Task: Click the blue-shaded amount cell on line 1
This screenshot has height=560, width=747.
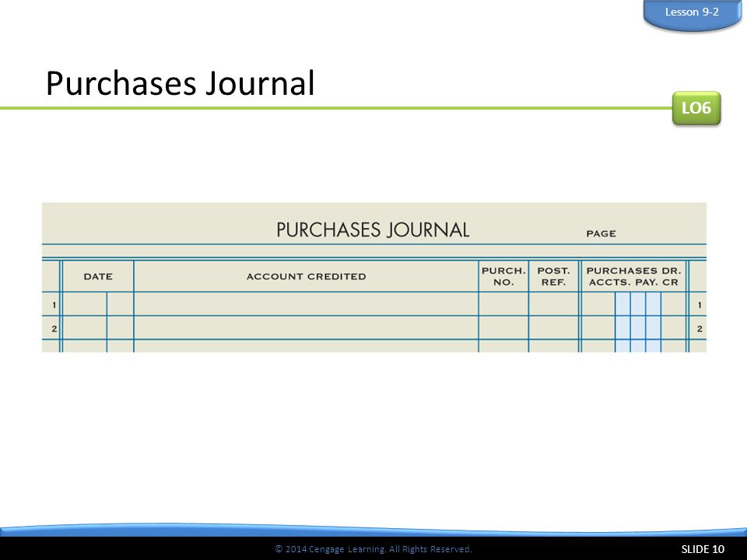Action: click(638, 304)
